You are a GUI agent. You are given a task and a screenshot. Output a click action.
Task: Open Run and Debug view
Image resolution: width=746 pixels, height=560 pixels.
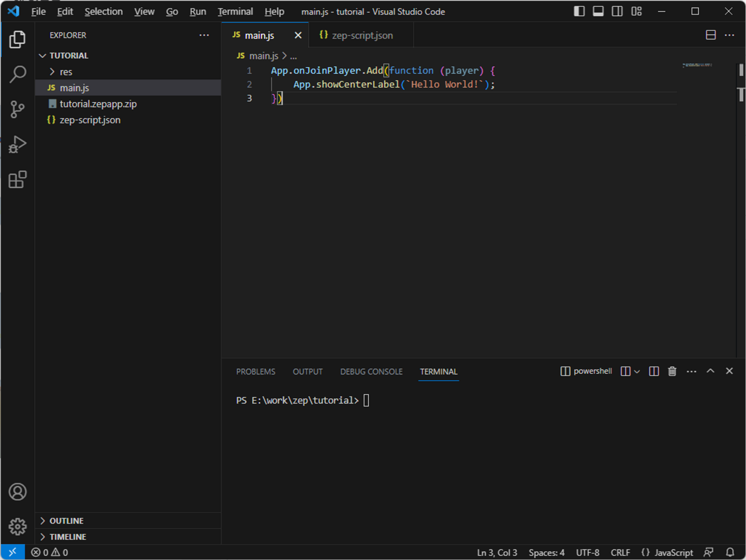click(18, 145)
